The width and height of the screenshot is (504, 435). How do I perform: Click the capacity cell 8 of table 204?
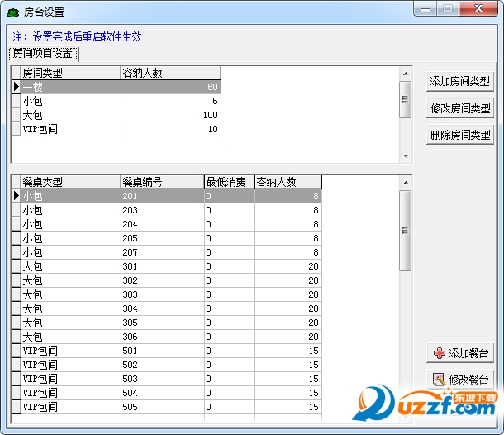point(288,224)
